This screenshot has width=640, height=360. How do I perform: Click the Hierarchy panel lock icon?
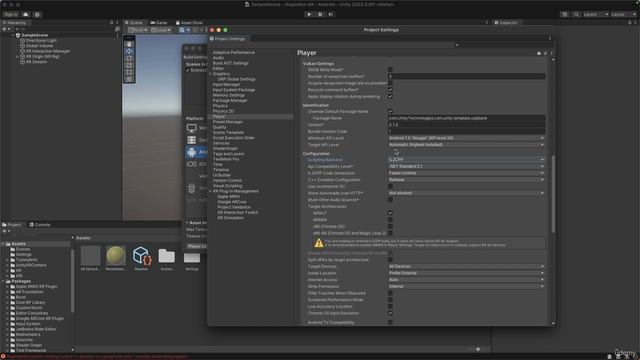pos(111,22)
